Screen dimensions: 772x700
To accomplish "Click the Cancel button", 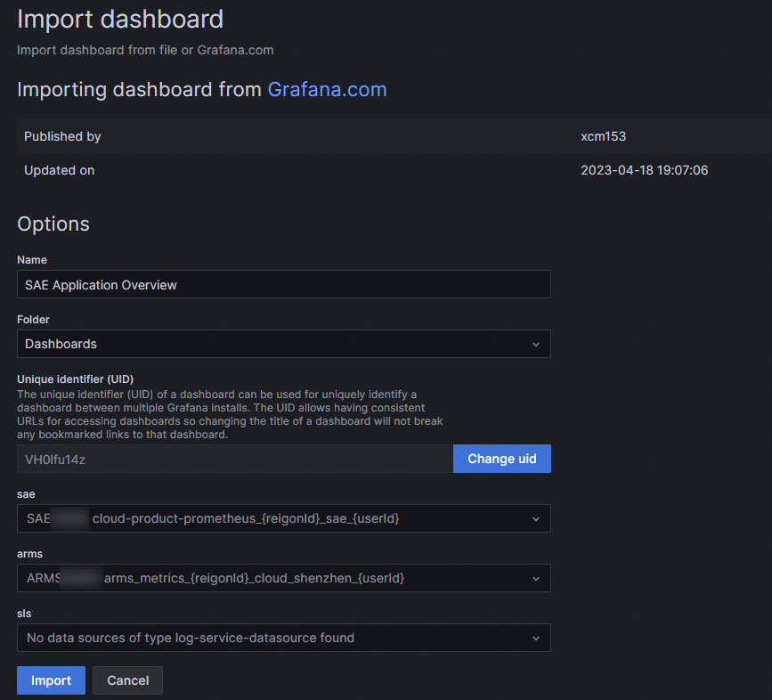I will [128, 680].
